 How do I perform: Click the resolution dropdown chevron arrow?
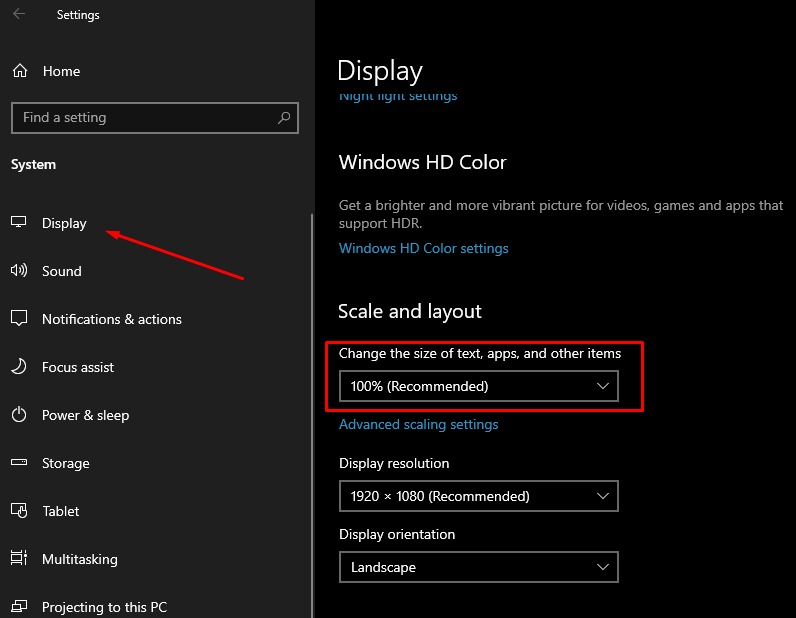coord(603,496)
